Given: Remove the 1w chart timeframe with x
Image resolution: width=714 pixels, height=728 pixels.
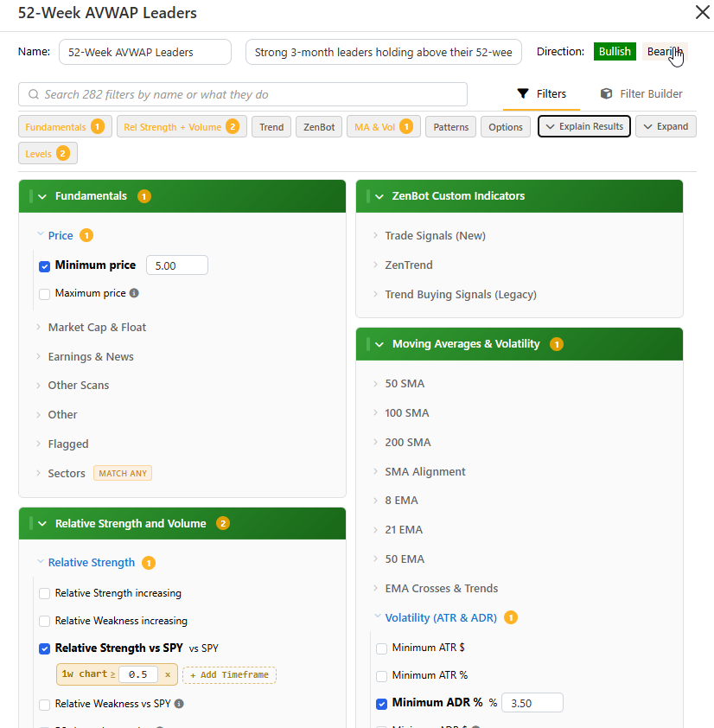Looking at the screenshot, I should pyautogui.click(x=168, y=674).
